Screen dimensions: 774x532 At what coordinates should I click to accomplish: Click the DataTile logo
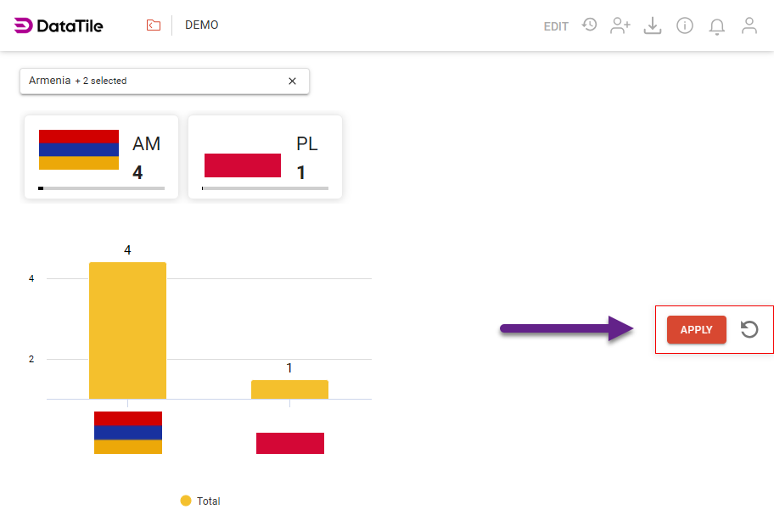coord(59,25)
